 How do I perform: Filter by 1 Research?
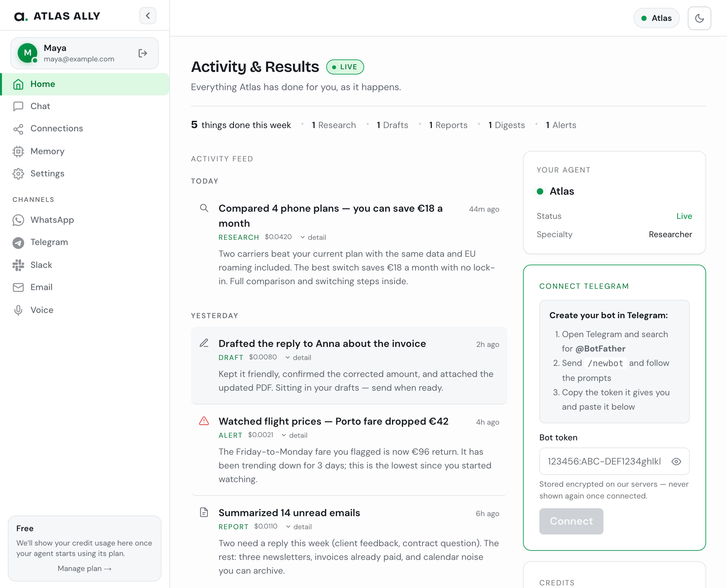click(334, 125)
